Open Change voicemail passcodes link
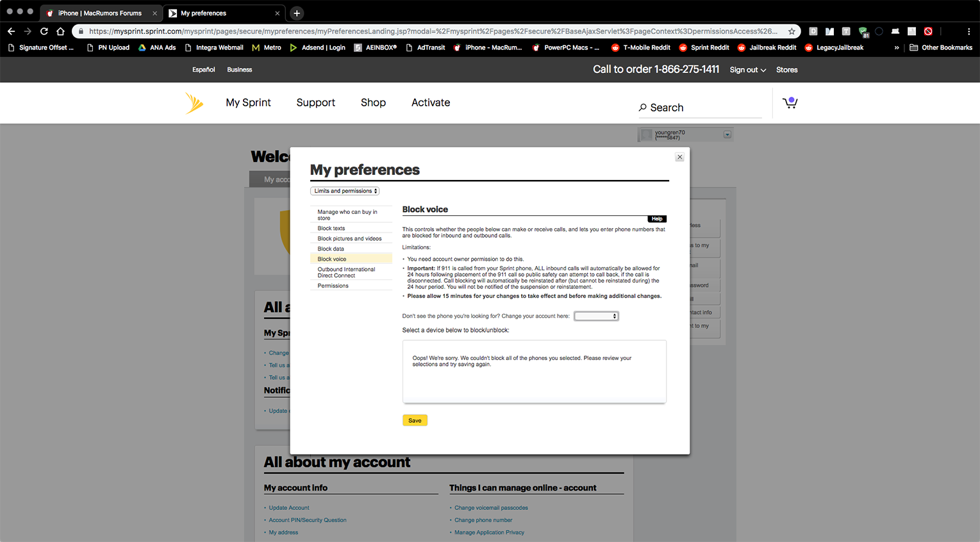The width and height of the screenshot is (980, 542). point(491,508)
